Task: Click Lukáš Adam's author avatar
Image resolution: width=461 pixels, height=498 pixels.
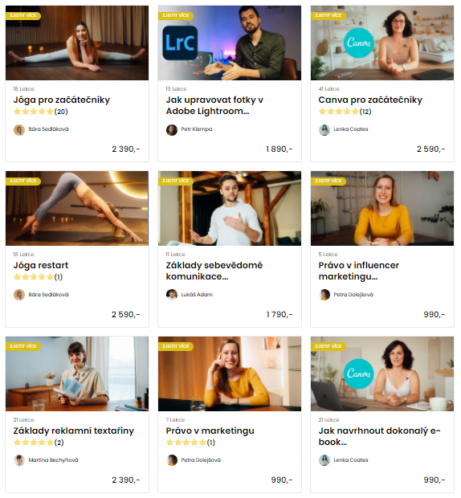Action: [172, 295]
